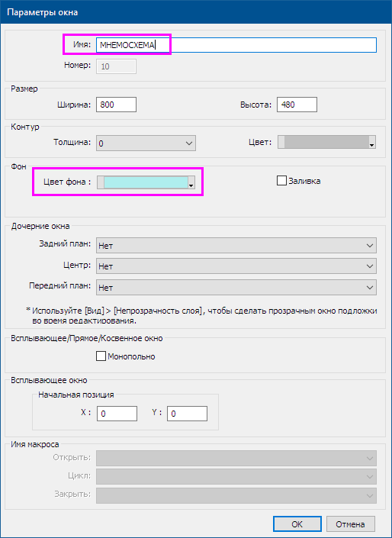Viewport: 392px width, 538px height.
Task: Open the Закрыть macro dropdown
Action: coord(236,495)
